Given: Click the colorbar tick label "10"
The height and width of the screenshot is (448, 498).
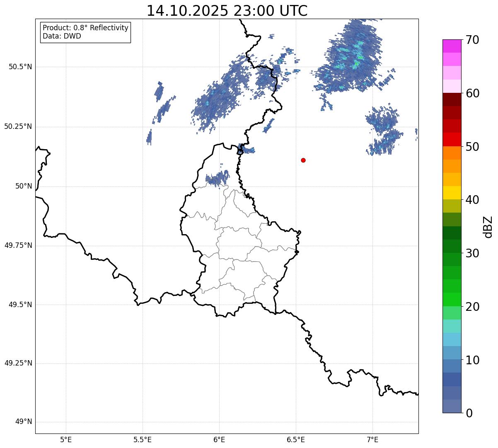Looking at the screenshot, I should tap(472, 360).
